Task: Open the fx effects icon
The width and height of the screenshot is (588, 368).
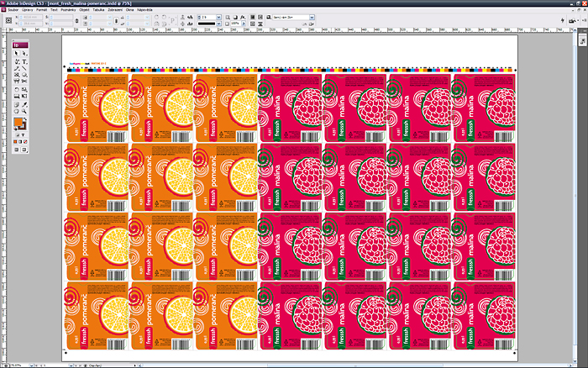Action: pos(243,18)
